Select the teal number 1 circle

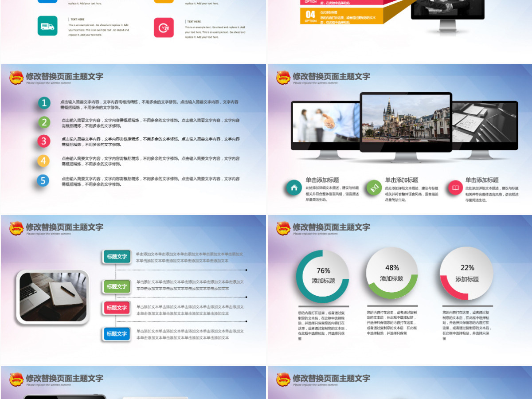click(43, 103)
